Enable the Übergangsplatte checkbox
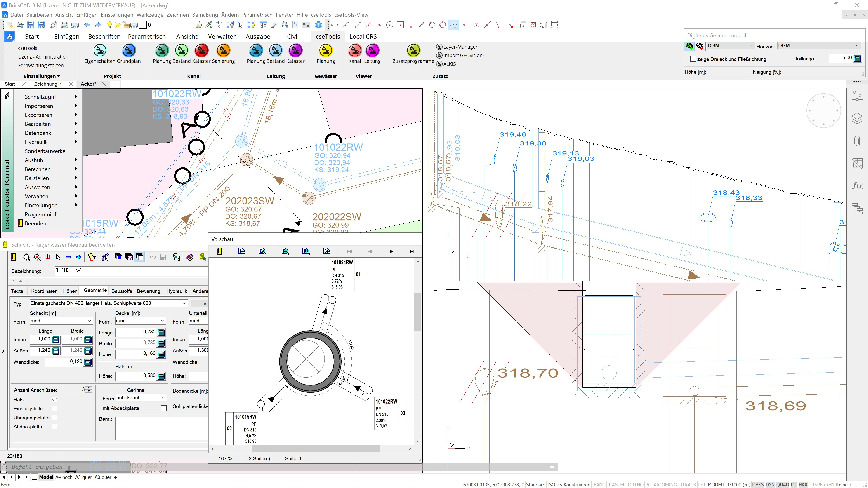 54,418
